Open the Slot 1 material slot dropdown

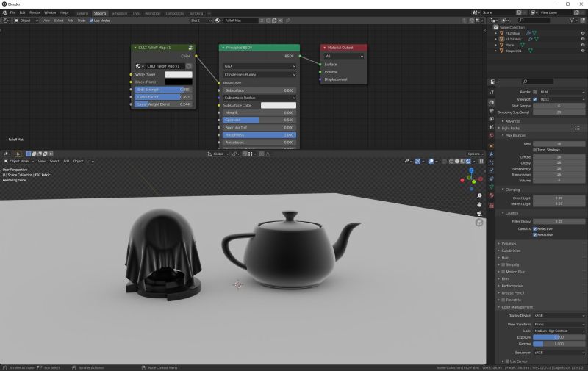coord(201,21)
